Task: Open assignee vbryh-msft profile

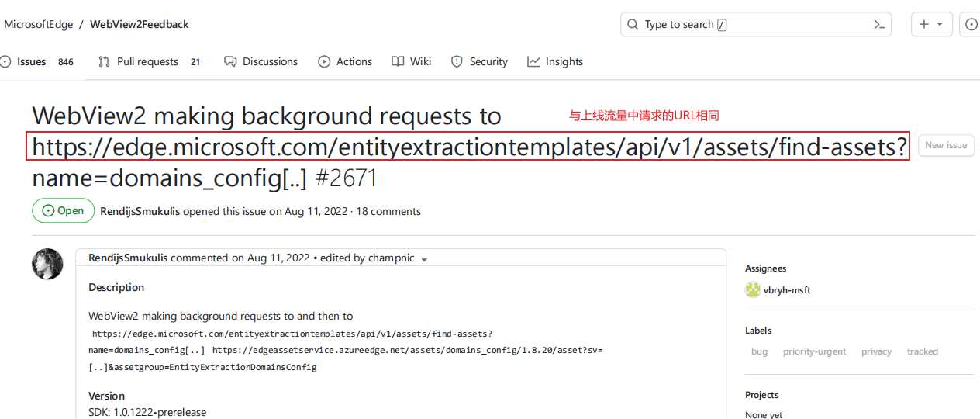Action: 787,290
